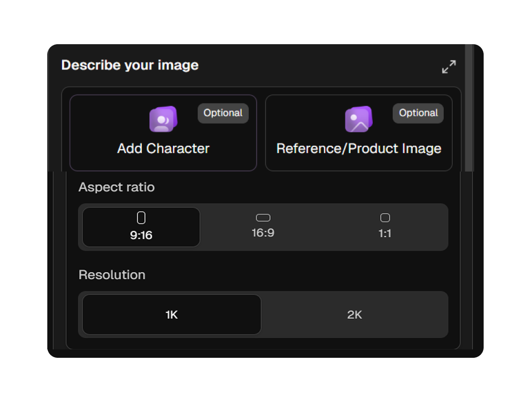Click the Reference/Product Image purple icon

pyautogui.click(x=359, y=119)
